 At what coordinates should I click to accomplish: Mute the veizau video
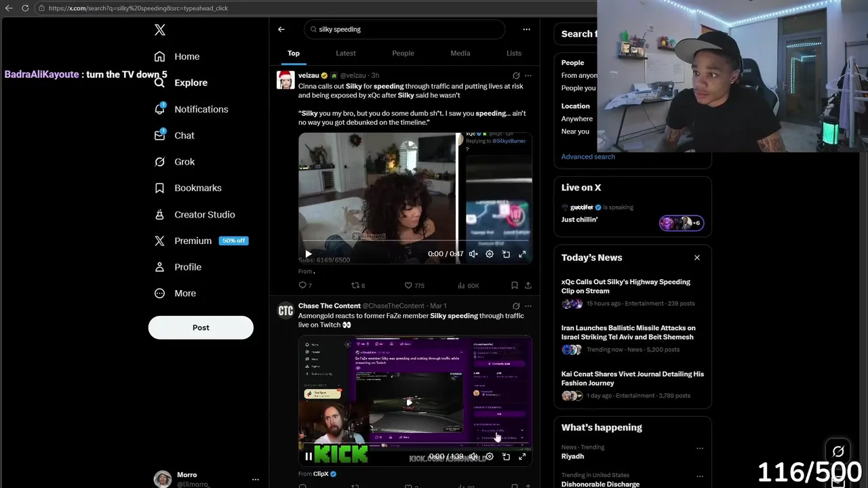point(473,254)
